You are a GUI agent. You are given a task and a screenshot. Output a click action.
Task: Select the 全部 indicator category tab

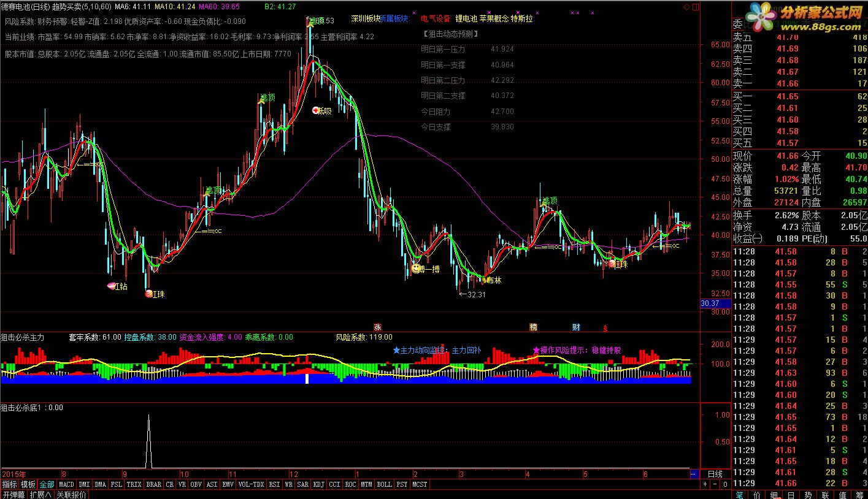tap(47, 484)
